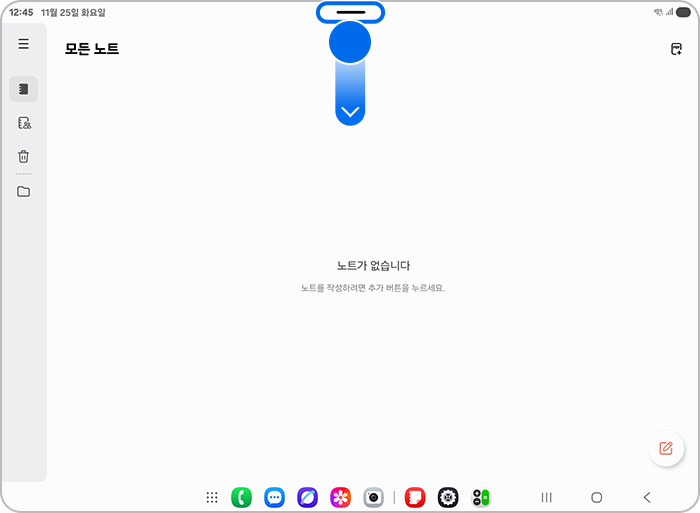The width and height of the screenshot is (700, 513).
Task: Open the hamburger navigation menu
Action: tap(24, 44)
